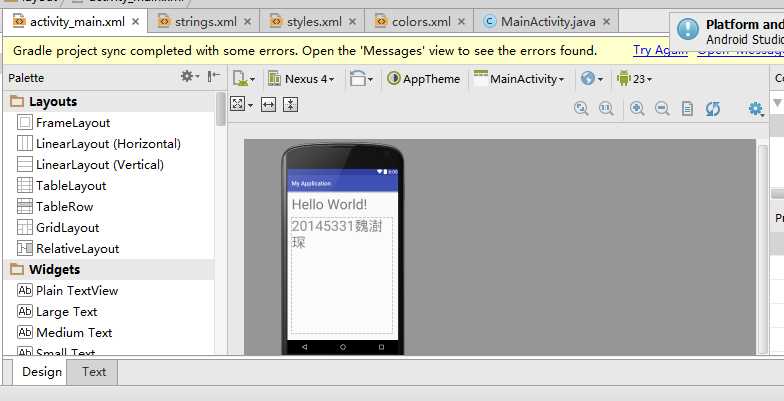
Task: Switch to the strings.xml tab
Action: (206, 22)
